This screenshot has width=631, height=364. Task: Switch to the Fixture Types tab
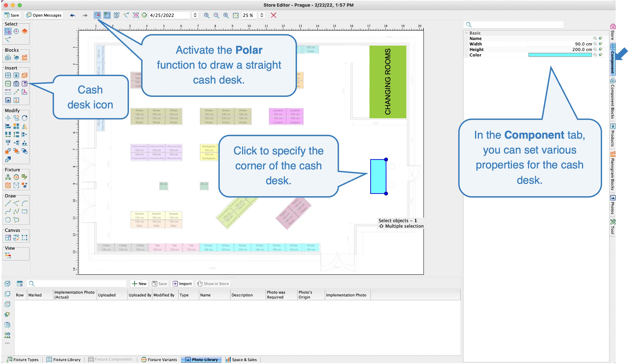tap(23, 359)
